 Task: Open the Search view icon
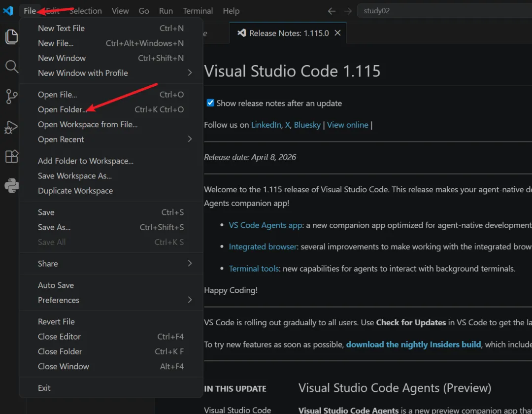click(11, 67)
